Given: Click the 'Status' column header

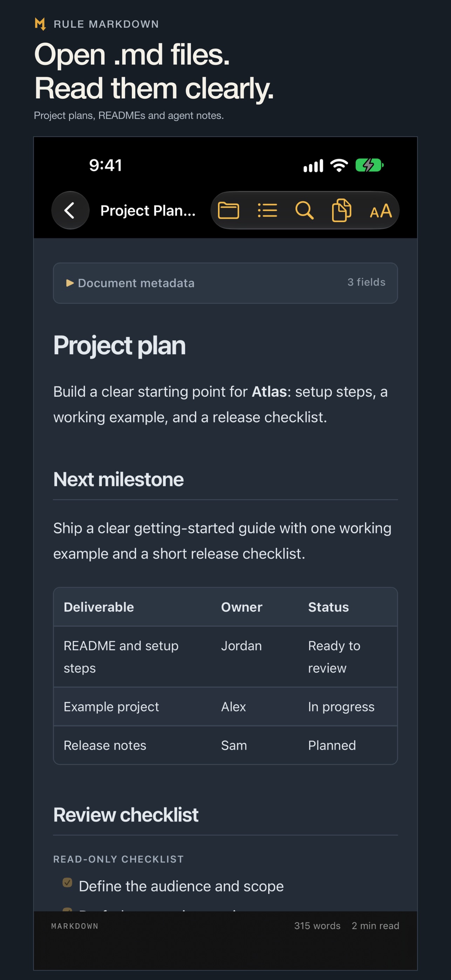Looking at the screenshot, I should point(329,607).
